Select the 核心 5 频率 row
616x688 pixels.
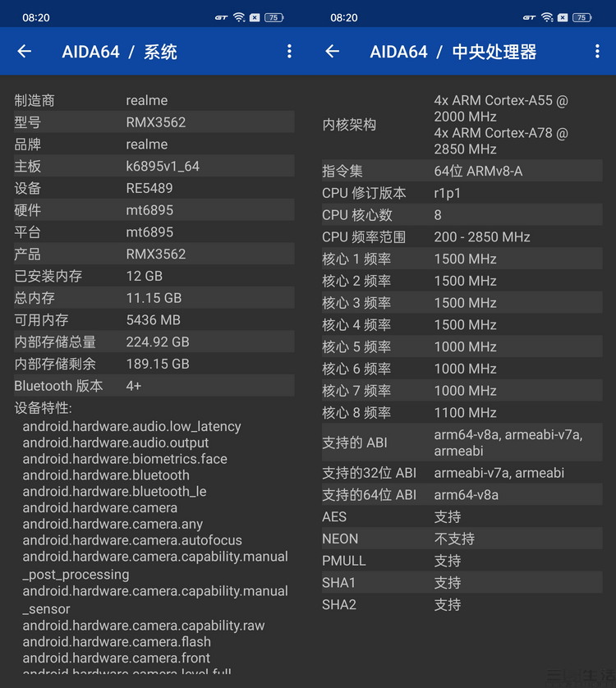(462, 346)
